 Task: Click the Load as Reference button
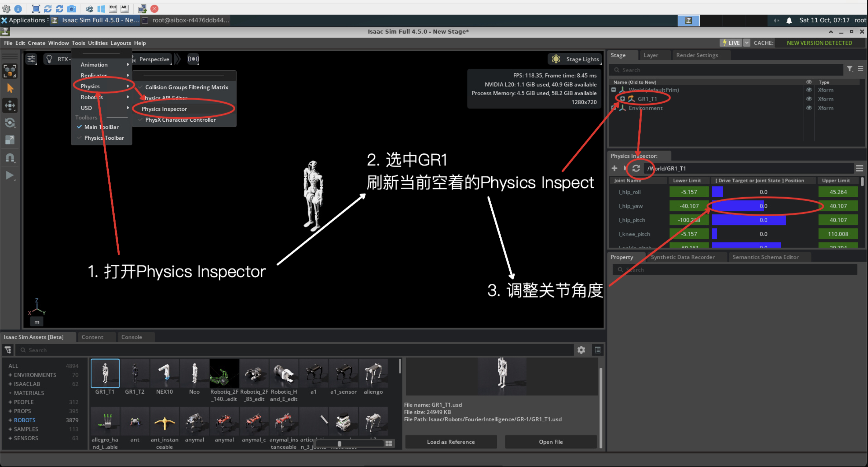click(451, 442)
